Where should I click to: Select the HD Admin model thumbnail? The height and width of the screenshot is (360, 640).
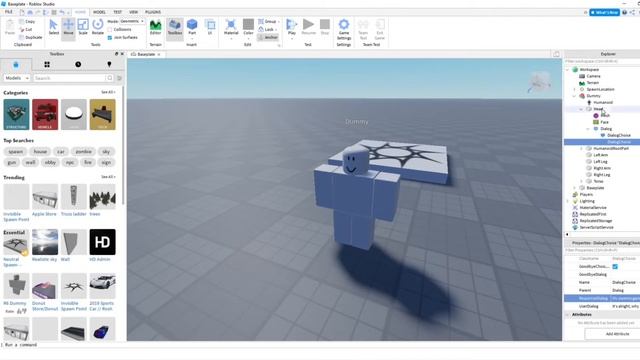[102, 242]
